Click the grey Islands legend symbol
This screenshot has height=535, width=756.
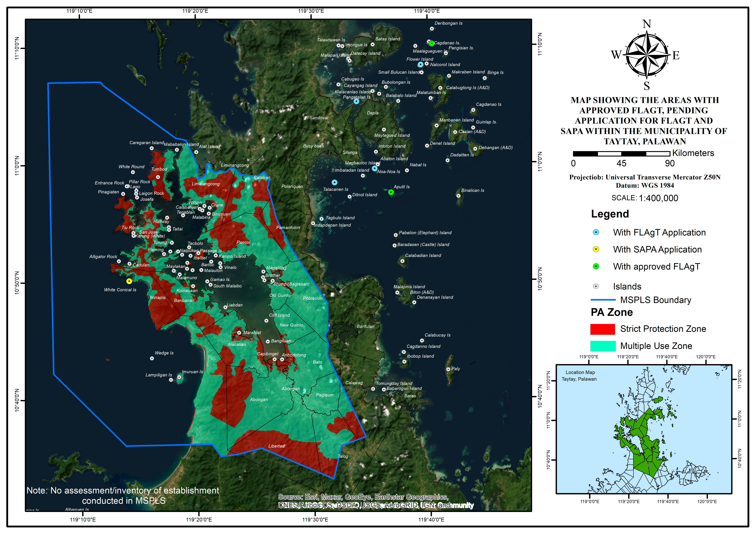(596, 286)
